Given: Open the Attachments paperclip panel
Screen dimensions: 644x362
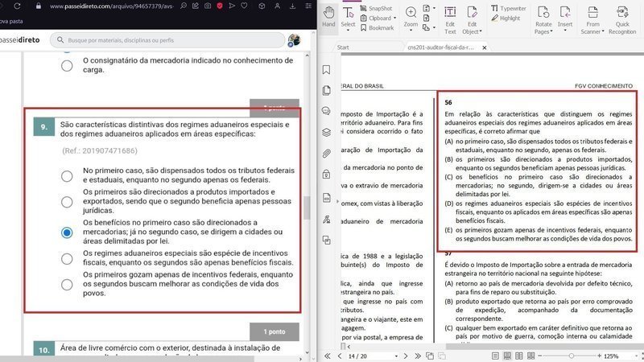Looking at the screenshot, I should [328, 154].
